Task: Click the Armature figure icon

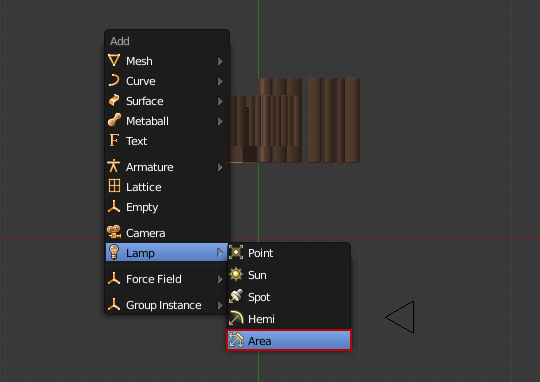Action: click(114, 166)
